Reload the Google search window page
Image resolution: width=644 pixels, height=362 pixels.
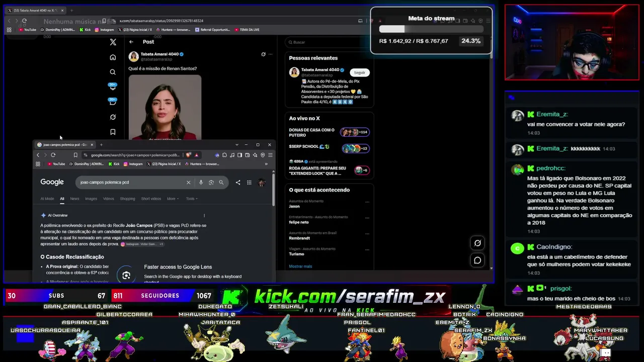[53, 155]
